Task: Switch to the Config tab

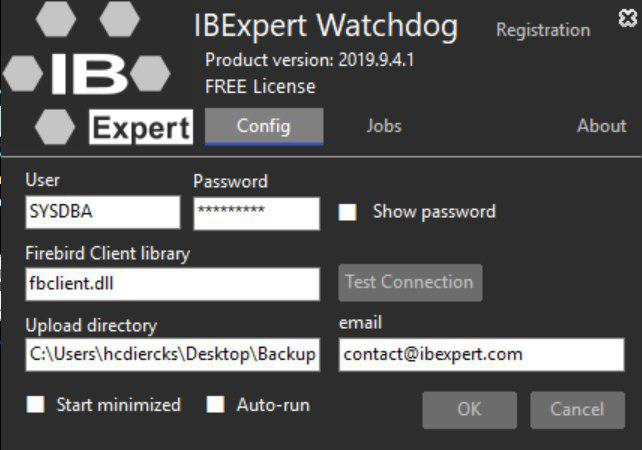Action: point(264,126)
